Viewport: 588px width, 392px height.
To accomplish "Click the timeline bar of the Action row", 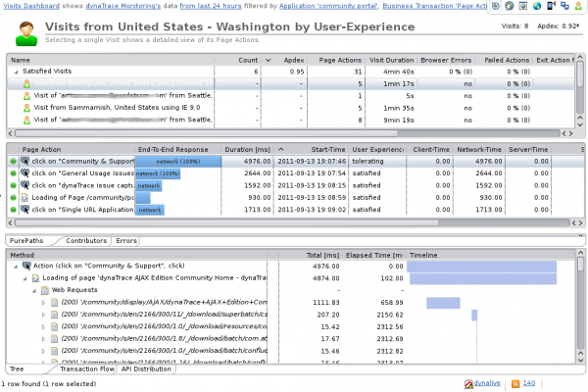I will coord(481,267).
